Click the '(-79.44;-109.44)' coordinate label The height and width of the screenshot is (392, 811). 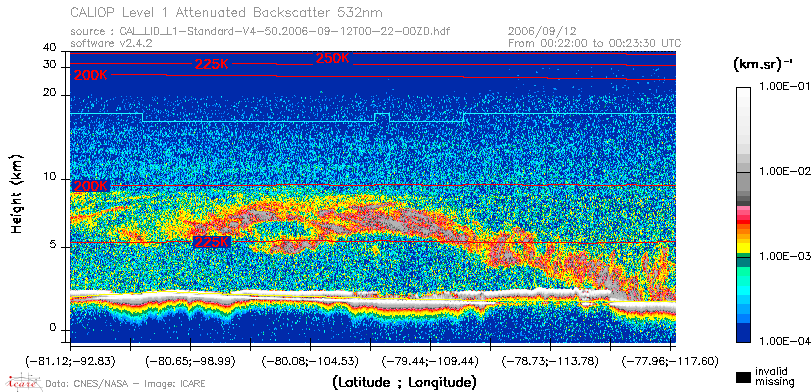(430, 360)
